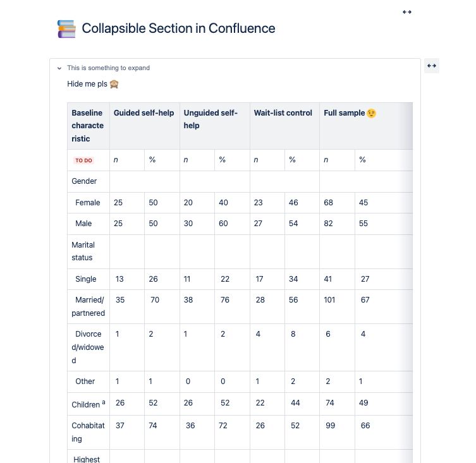The width and height of the screenshot is (476, 463).
Task: Click the 'Guided self-help' column header
Action: 143,113
